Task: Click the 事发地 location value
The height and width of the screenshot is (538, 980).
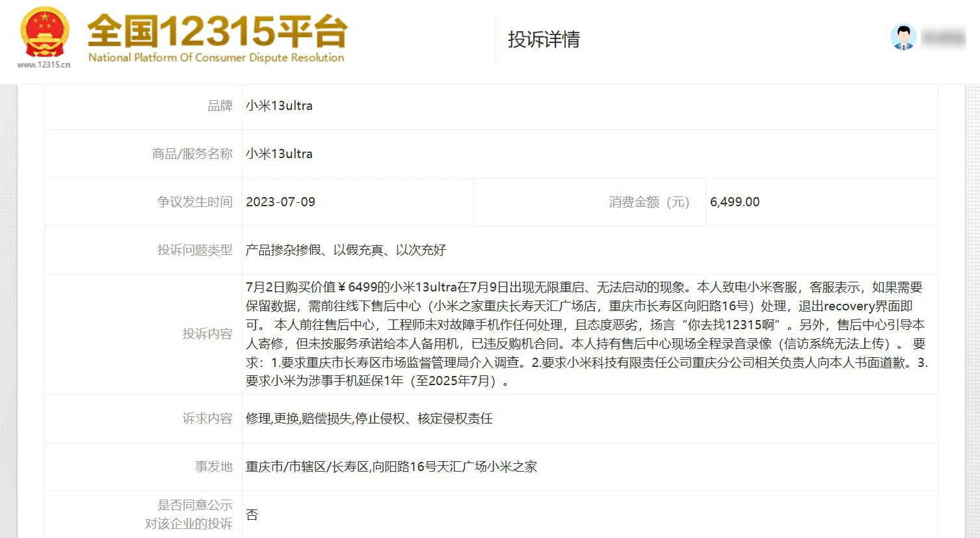Action: 391,466
